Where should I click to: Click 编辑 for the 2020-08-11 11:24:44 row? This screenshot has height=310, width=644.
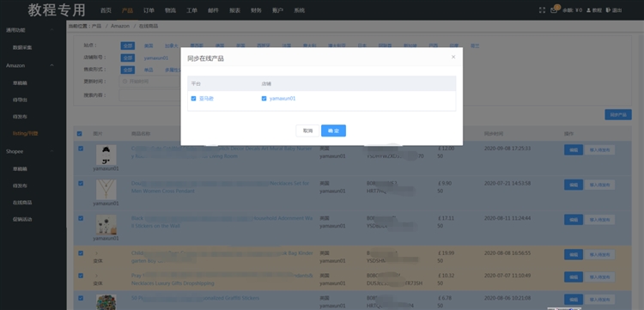574,220
